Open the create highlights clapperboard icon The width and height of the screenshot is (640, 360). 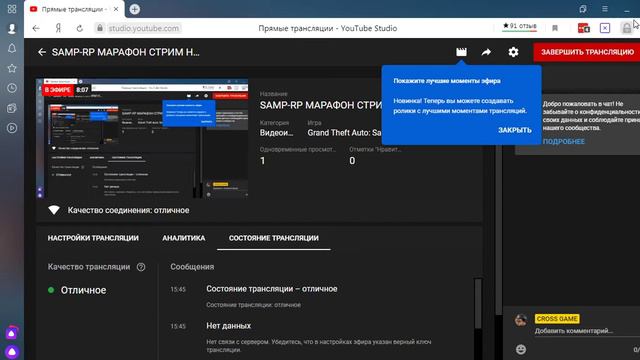(x=461, y=52)
